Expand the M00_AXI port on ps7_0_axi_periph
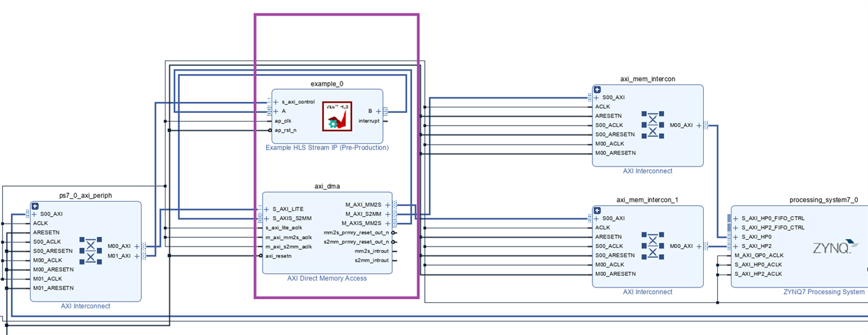Viewport: 868px width, 335px height. coord(136,247)
